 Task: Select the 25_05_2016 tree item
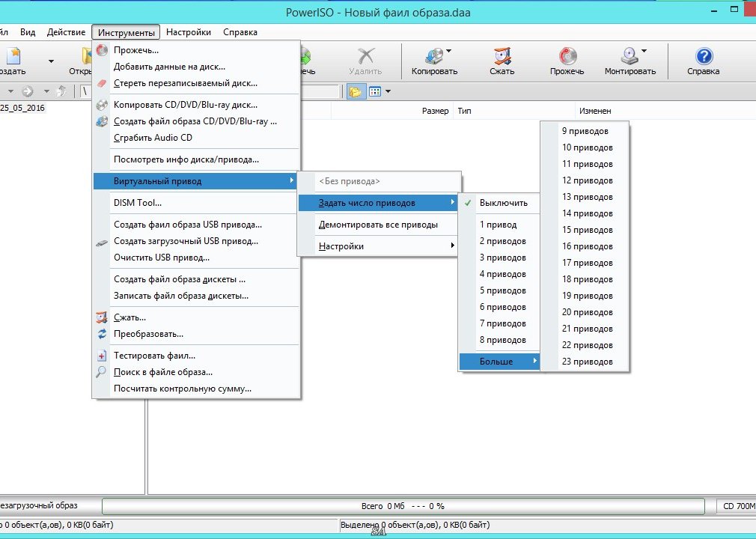click(22, 108)
